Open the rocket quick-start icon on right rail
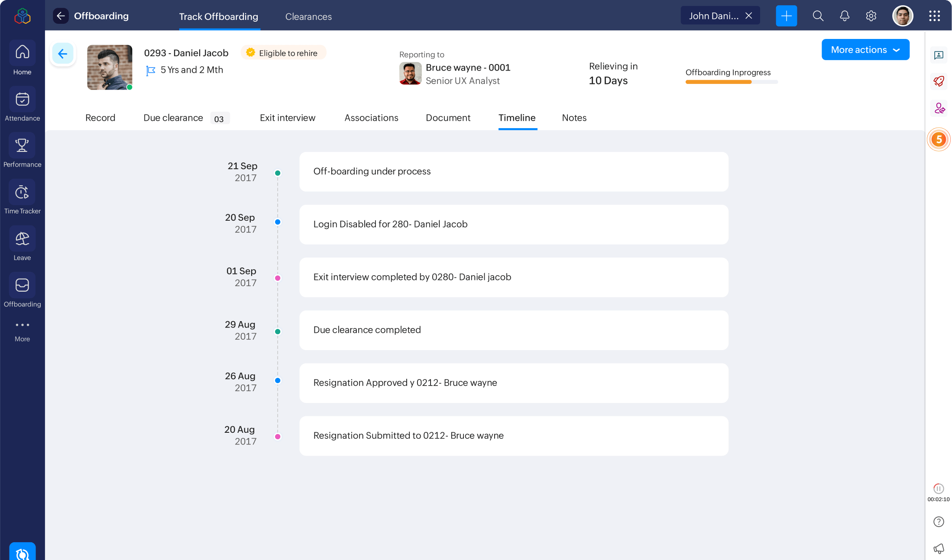 (x=939, y=81)
